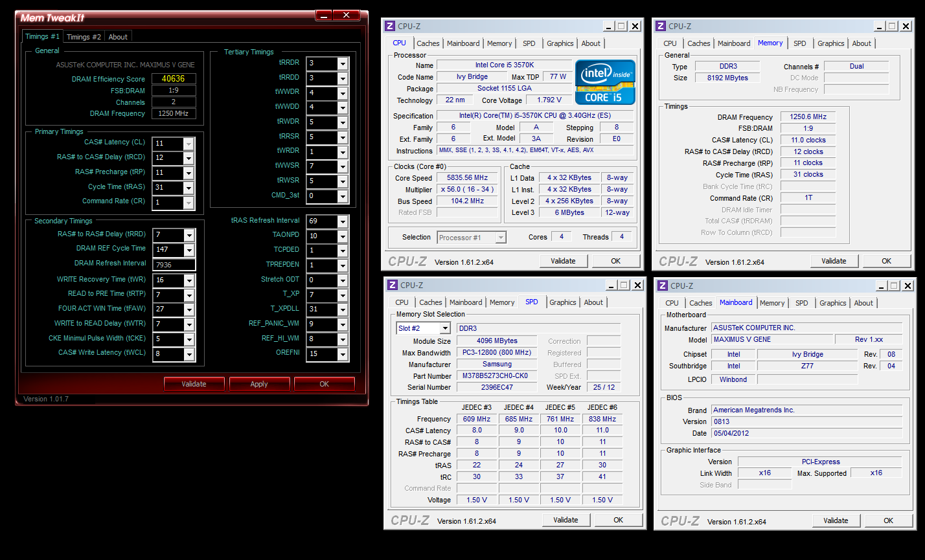This screenshot has width=925, height=560.
Task: Click Validate in the CPU-Z SPD window
Action: click(566, 520)
